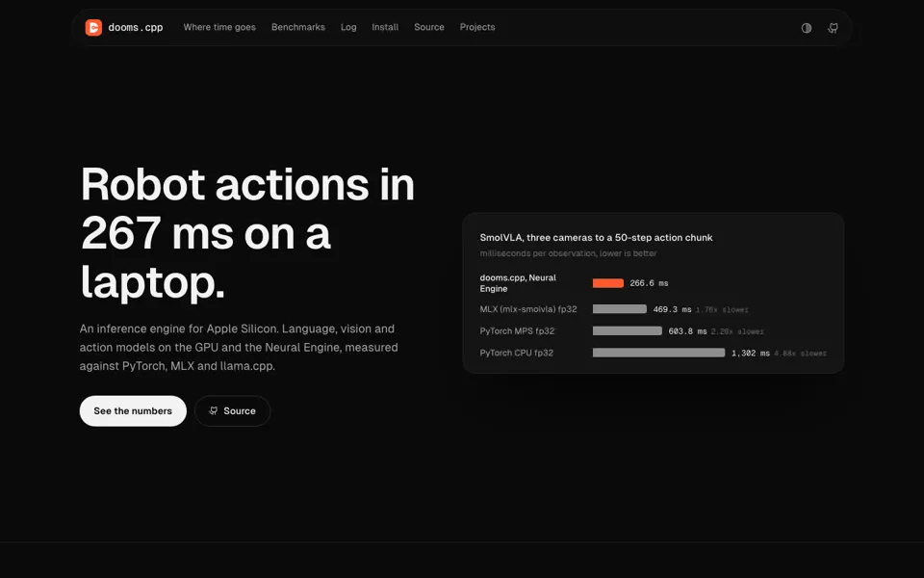Click the orange dooms.cpp logo icon
Image resolution: width=924 pixels, height=578 pixels.
[x=93, y=28]
